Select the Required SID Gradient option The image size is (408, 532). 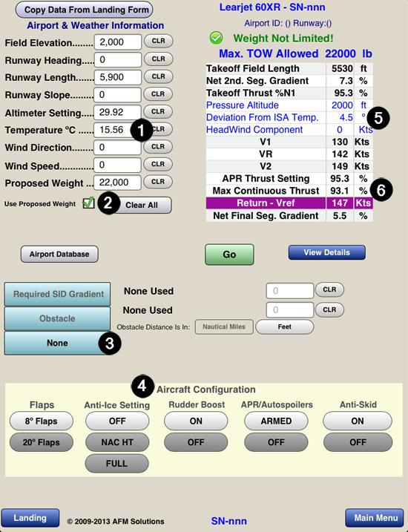coord(57,294)
